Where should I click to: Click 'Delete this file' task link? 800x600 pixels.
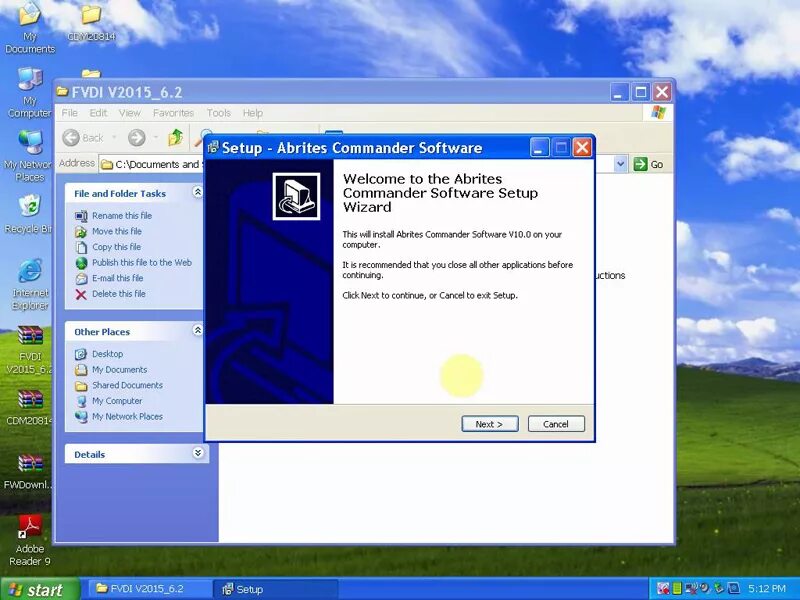point(119,294)
